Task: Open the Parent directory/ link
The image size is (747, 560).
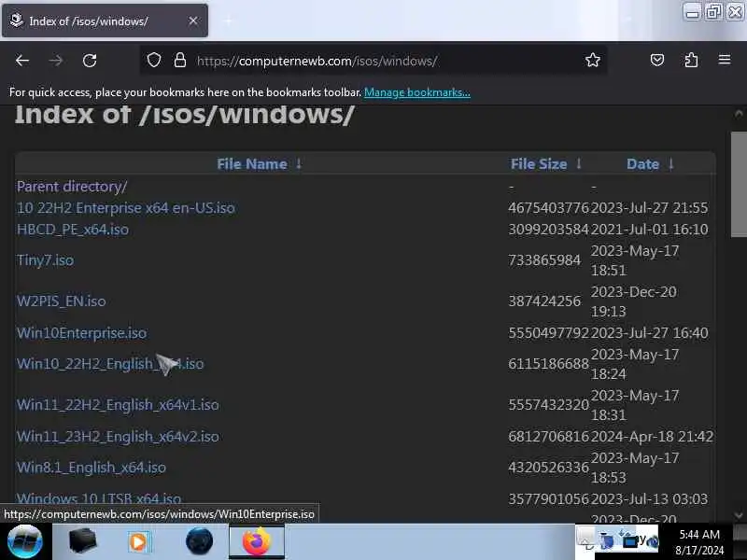Action: 72,187
